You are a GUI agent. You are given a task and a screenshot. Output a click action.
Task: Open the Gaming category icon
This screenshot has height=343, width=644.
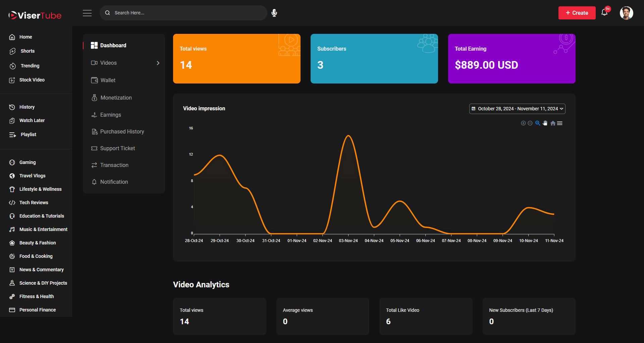point(12,162)
